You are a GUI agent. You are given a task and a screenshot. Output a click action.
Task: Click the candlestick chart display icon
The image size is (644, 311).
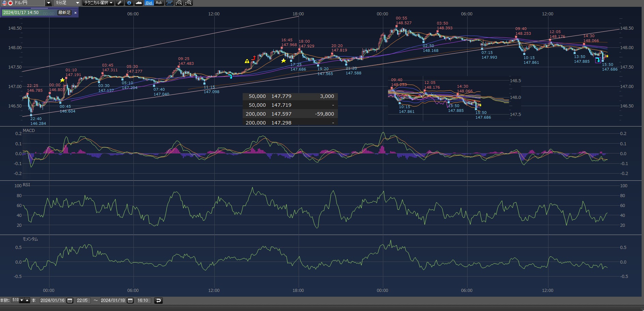pos(169,3)
